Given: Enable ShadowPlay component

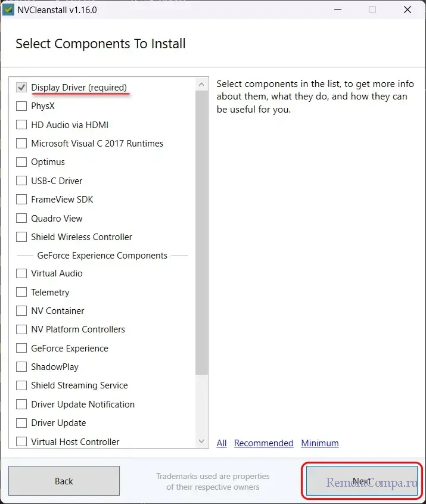Looking at the screenshot, I should tap(21, 367).
